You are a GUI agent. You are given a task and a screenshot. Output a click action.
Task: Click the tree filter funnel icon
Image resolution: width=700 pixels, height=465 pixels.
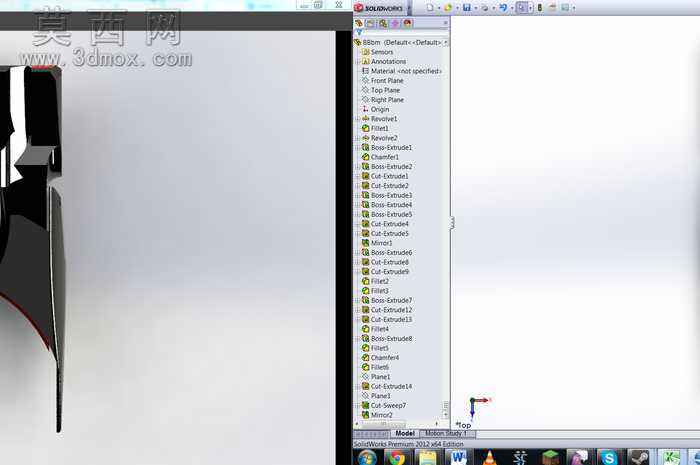(x=359, y=33)
